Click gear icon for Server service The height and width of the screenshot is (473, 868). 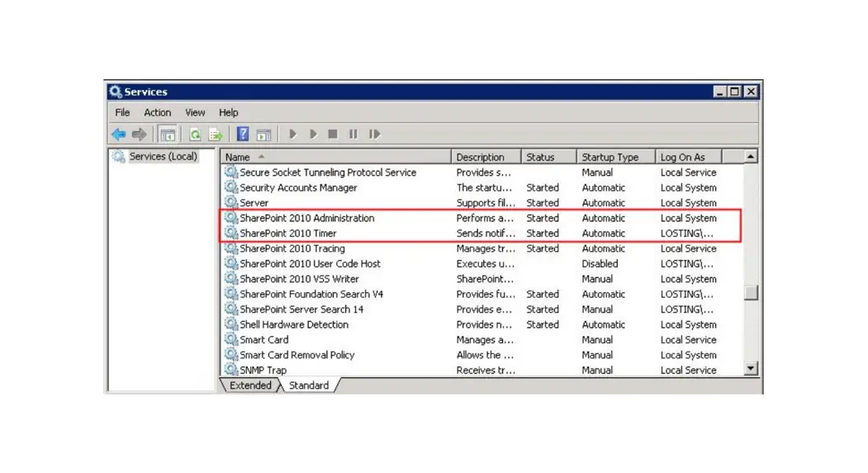231,202
